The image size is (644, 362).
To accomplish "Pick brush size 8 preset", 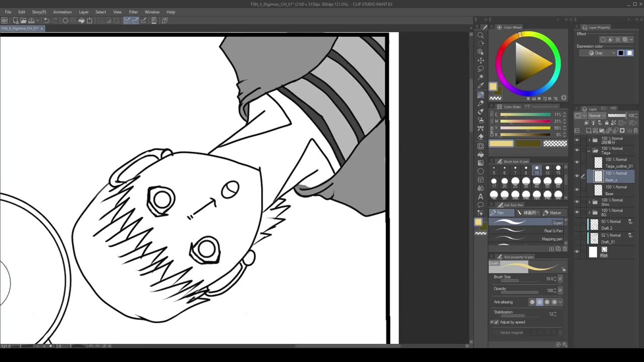I will (x=526, y=170).
